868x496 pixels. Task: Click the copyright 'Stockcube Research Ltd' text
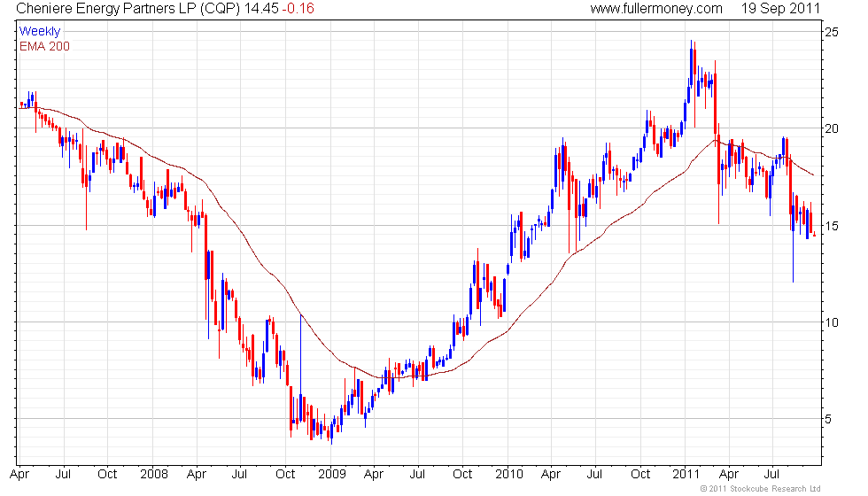click(775, 488)
